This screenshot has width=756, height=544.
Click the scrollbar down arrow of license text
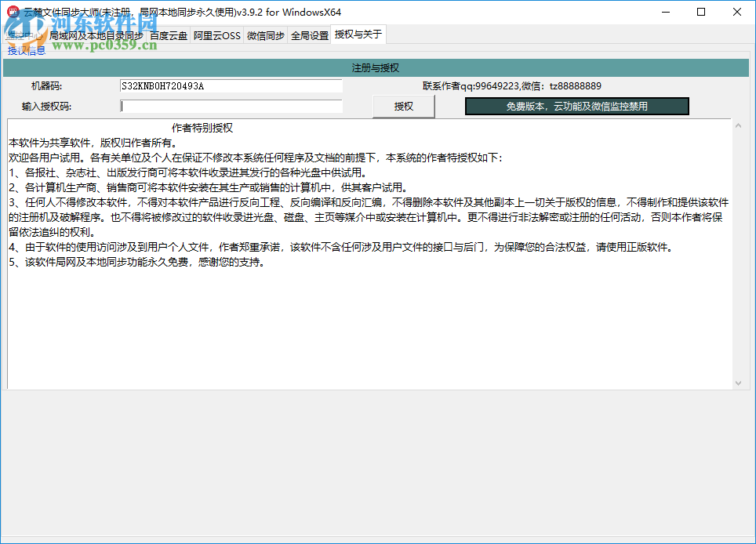(738, 383)
